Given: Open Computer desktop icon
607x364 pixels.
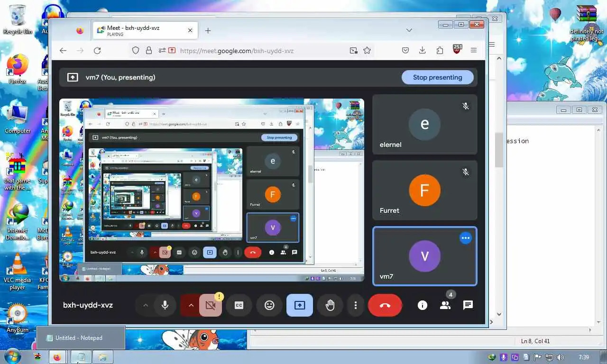Looking at the screenshot, I should [18, 119].
